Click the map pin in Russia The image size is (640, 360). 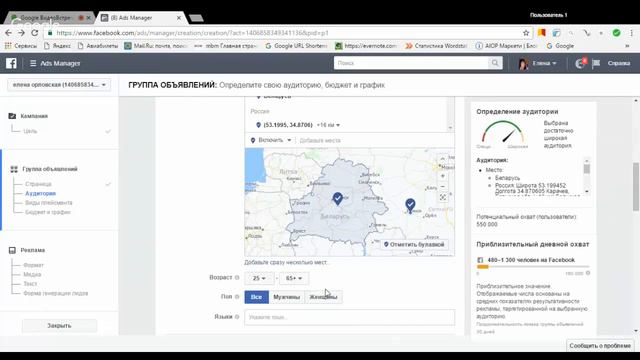(x=410, y=205)
